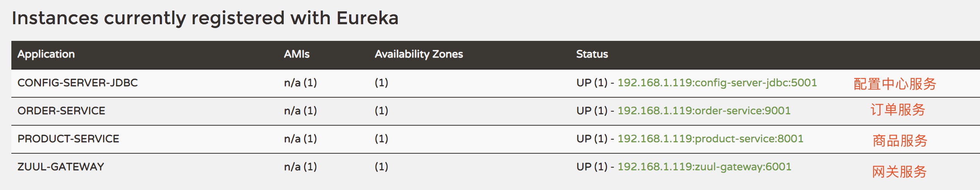
Task: Click the page heading about Eureka instances
Action: click(205, 18)
